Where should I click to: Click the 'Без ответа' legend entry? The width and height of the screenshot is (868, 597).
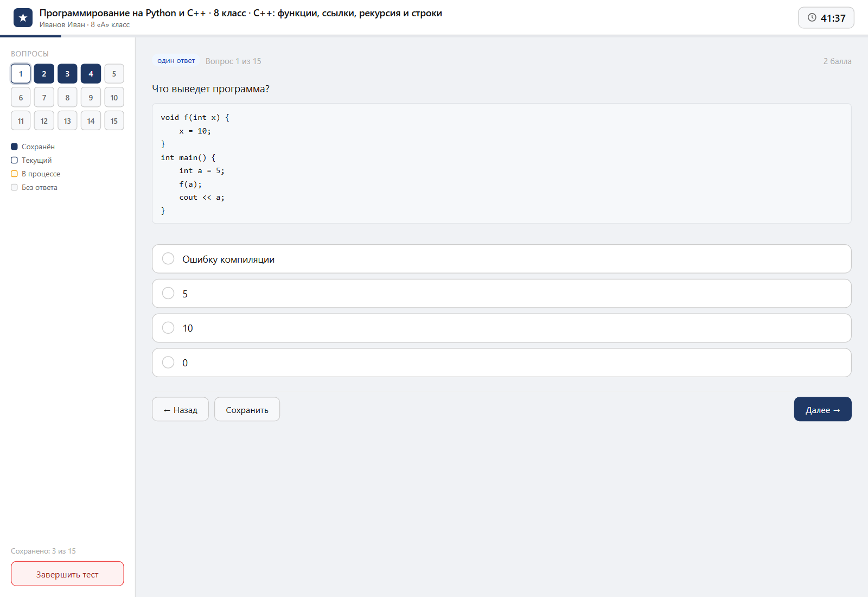[34, 187]
